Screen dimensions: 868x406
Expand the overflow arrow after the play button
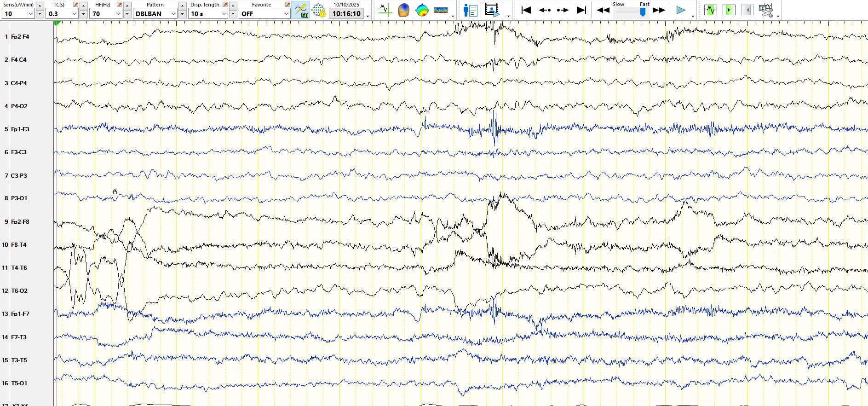(693, 16)
